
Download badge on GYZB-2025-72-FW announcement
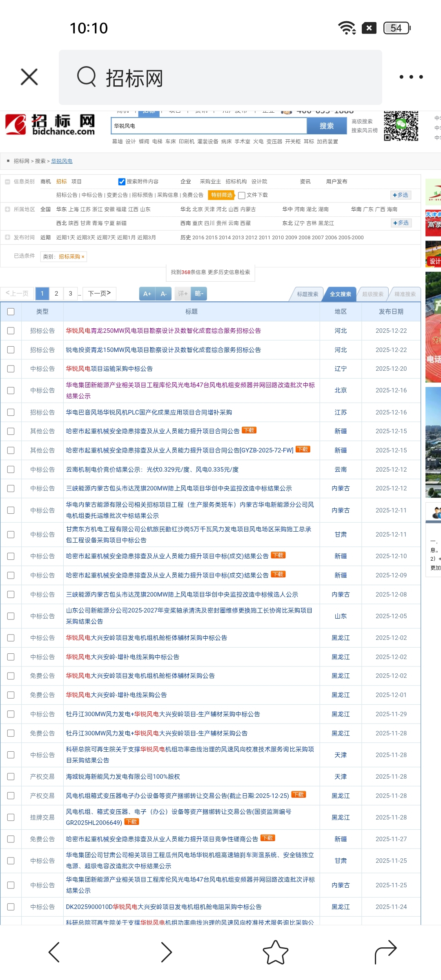click(x=303, y=449)
